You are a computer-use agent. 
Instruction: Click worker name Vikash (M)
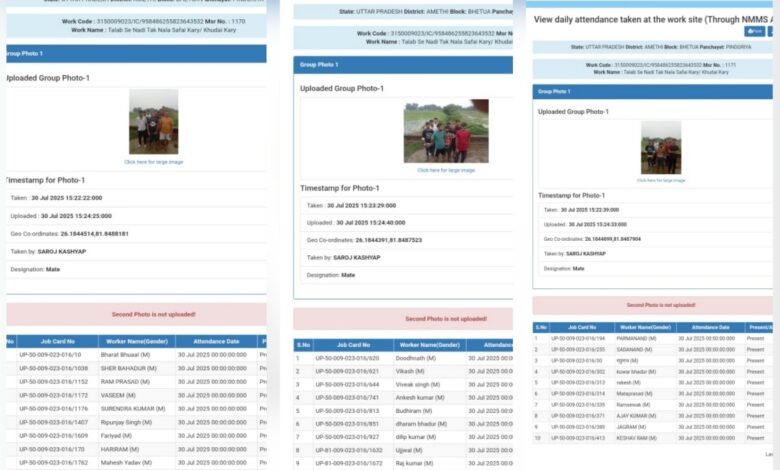(410, 372)
